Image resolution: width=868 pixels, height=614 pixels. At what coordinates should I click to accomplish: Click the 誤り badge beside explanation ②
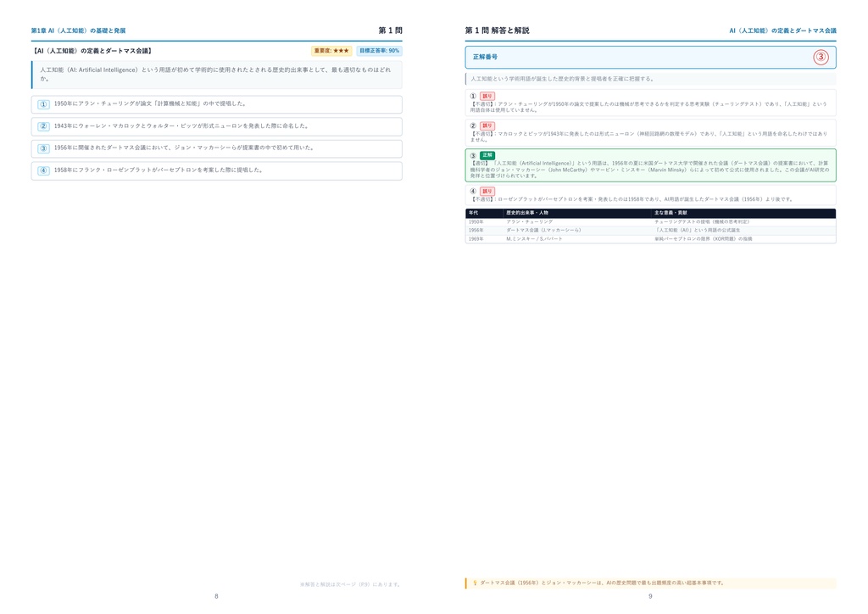point(487,126)
